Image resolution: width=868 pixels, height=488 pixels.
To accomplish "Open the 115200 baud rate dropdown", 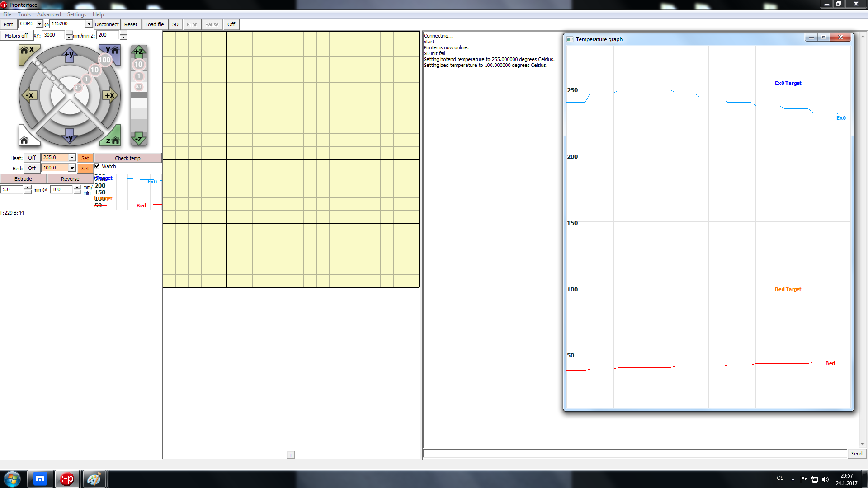I will pyautogui.click(x=89, y=24).
